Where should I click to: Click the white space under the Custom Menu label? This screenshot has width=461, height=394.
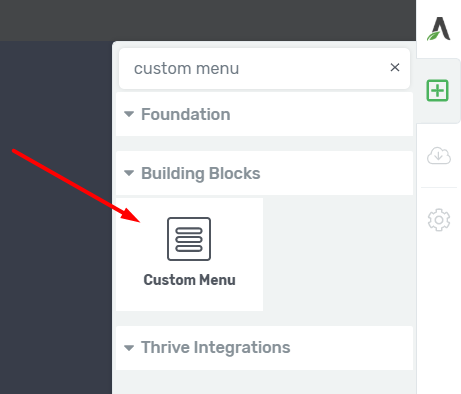[189, 299]
